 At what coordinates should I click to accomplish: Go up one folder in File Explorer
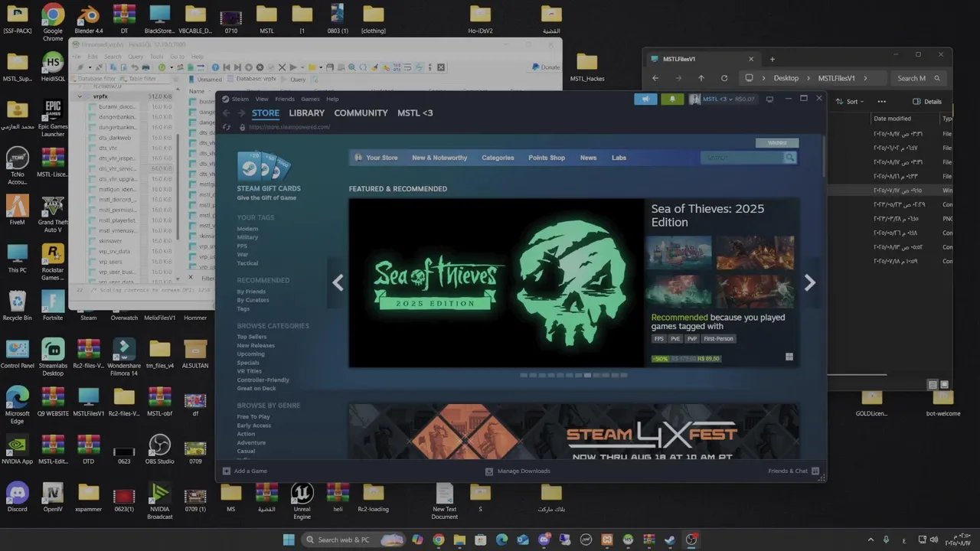click(701, 78)
